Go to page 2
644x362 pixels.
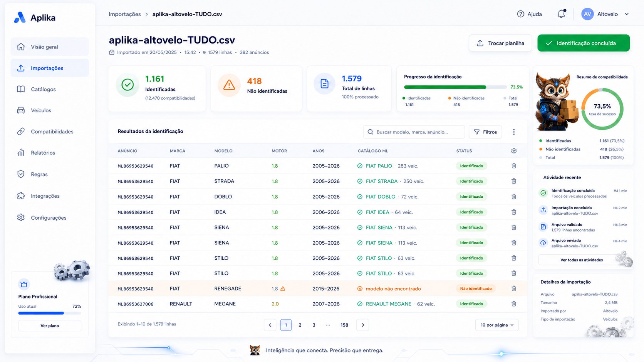click(x=300, y=325)
